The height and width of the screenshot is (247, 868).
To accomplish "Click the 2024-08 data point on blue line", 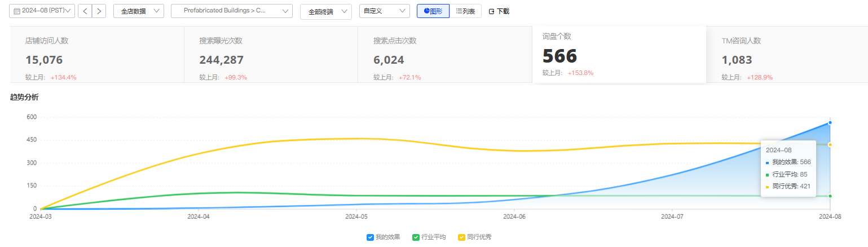I will (830, 122).
